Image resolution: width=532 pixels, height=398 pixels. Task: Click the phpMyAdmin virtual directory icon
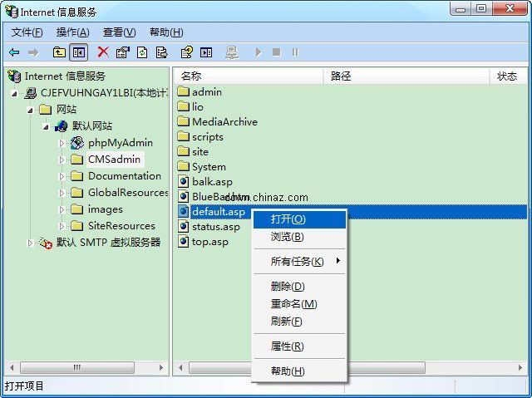coord(77,143)
